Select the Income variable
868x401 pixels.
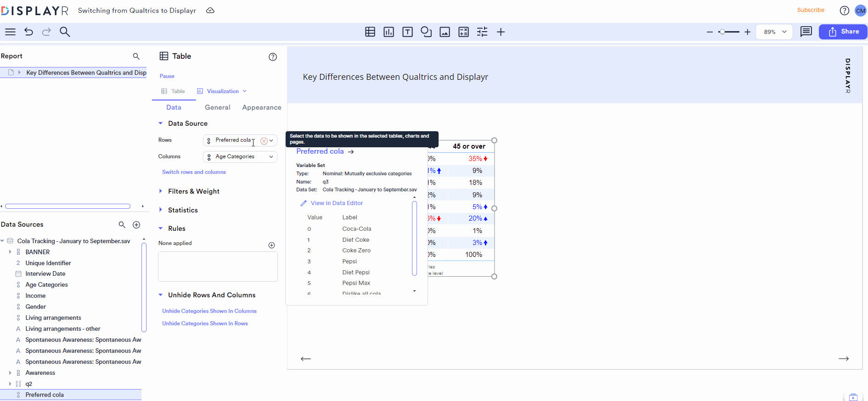tap(36, 296)
